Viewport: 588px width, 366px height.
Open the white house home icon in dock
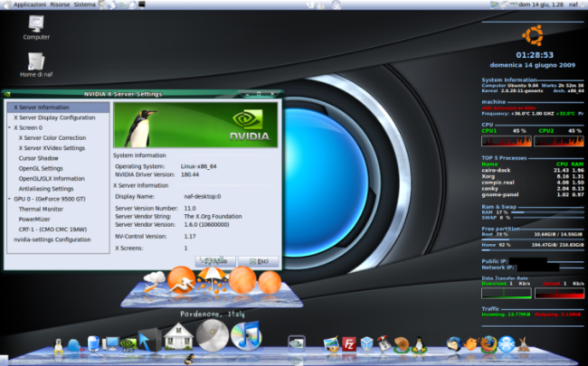pyautogui.click(x=178, y=336)
